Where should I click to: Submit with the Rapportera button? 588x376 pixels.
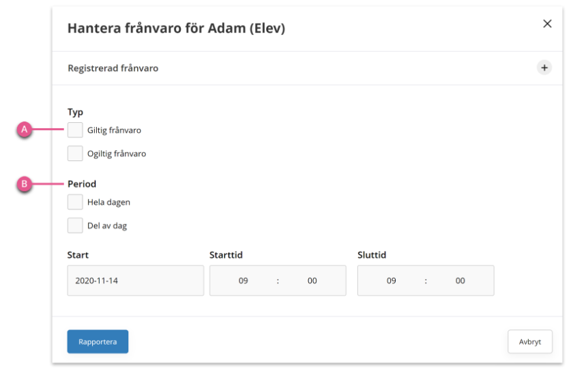tap(98, 341)
